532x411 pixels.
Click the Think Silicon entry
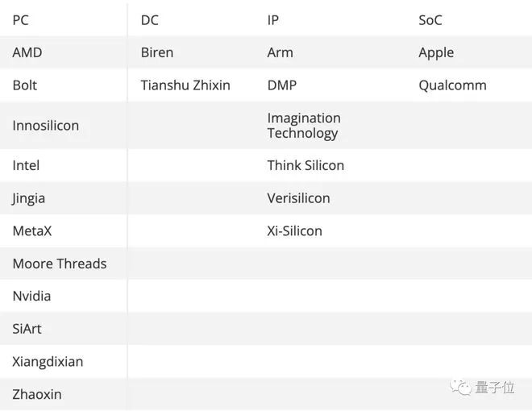click(x=305, y=165)
